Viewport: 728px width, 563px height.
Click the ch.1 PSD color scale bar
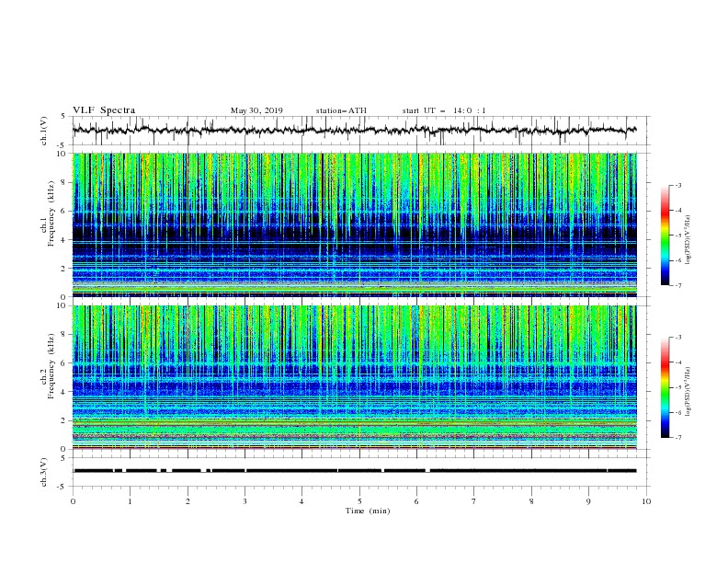665,236
